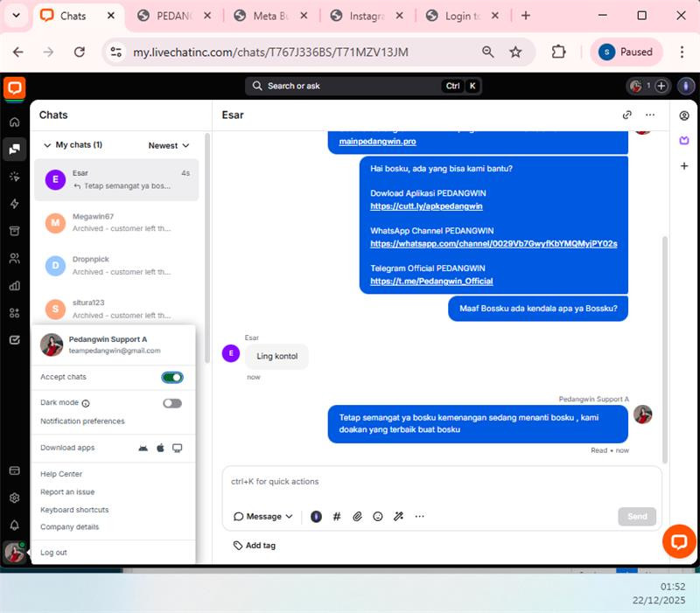Open the t.me/Pedangwin_Official link
This screenshot has width=700, height=613.
[x=431, y=281]
